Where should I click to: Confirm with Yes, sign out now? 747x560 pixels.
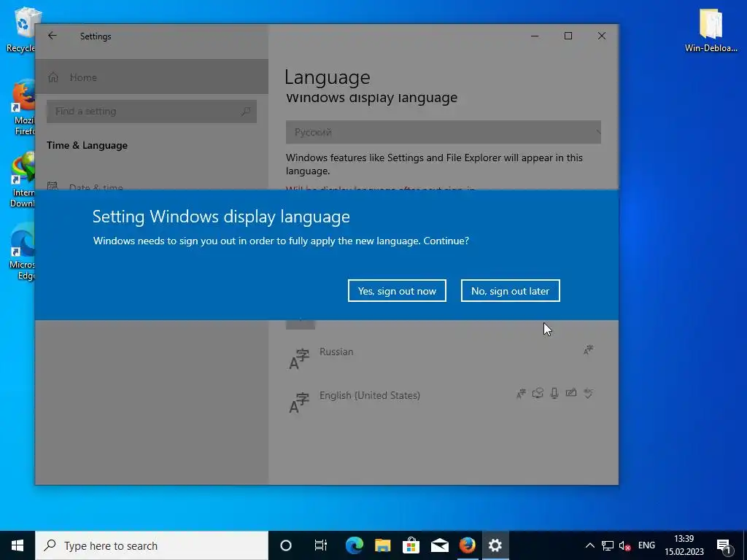click(x=397, y=290)
